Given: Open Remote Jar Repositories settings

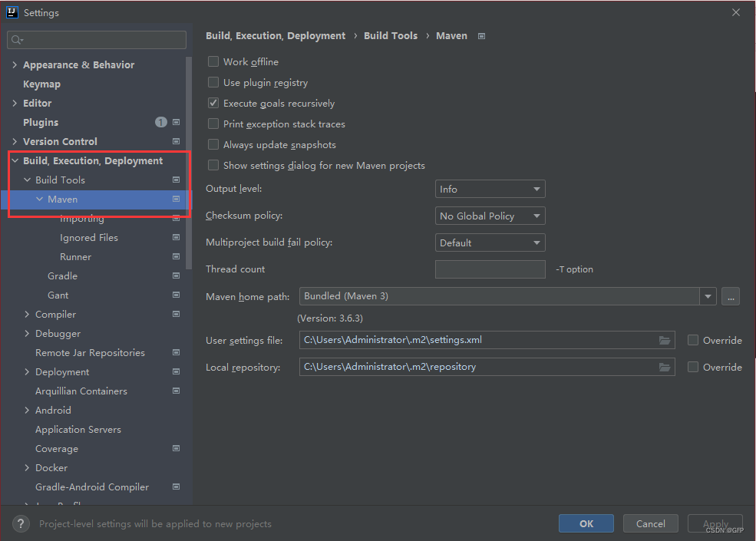Looking at the screenshot, I should [x=90, y=353].
